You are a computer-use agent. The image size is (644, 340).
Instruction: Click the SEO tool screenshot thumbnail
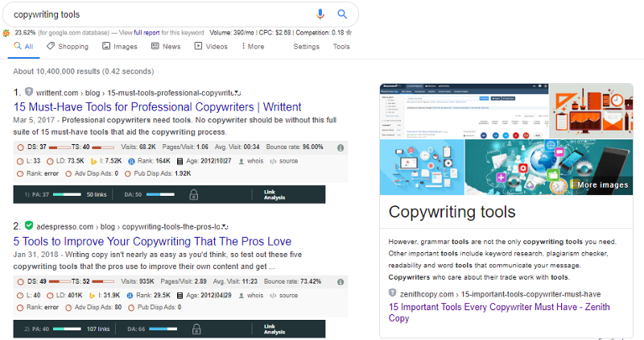[x=464, y=111]
